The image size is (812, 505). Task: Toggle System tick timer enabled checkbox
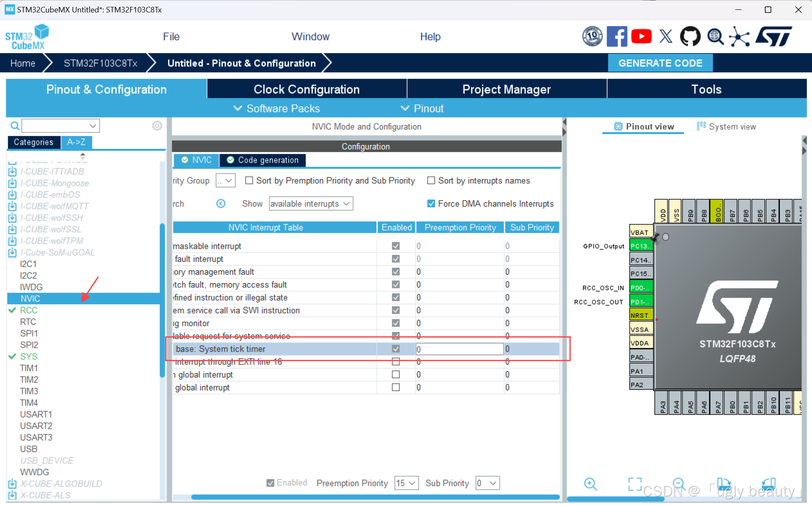click(x=396, y=349)
